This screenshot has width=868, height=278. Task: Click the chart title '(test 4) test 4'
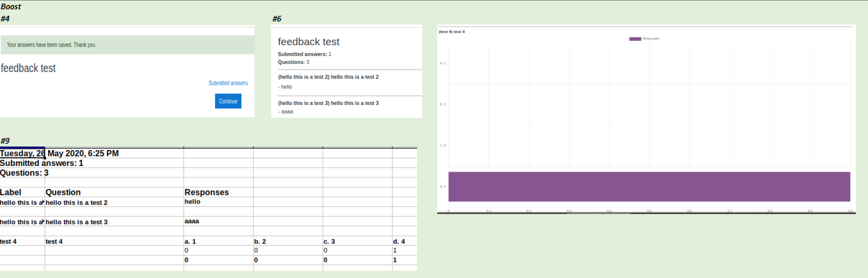pos(452,32)
